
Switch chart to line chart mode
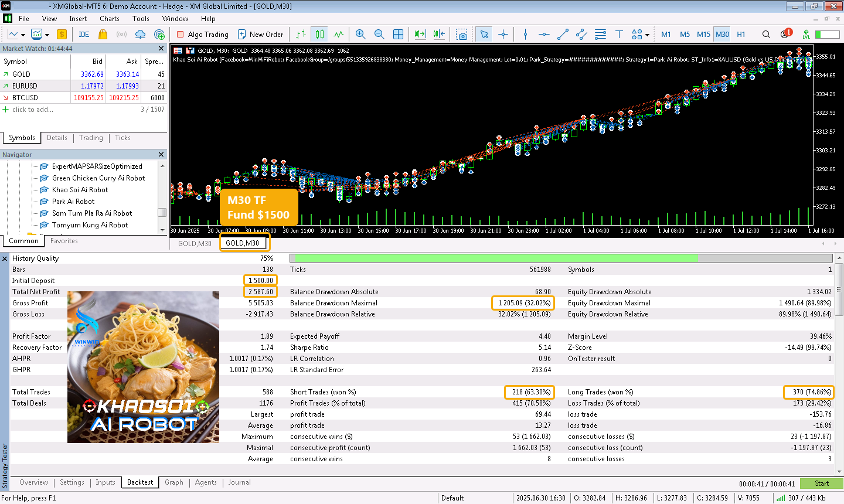pos(338,35)
